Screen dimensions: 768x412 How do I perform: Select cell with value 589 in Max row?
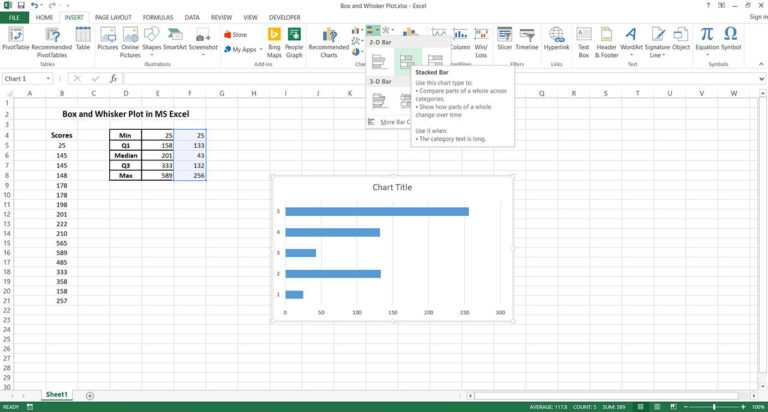coord(158,175)
